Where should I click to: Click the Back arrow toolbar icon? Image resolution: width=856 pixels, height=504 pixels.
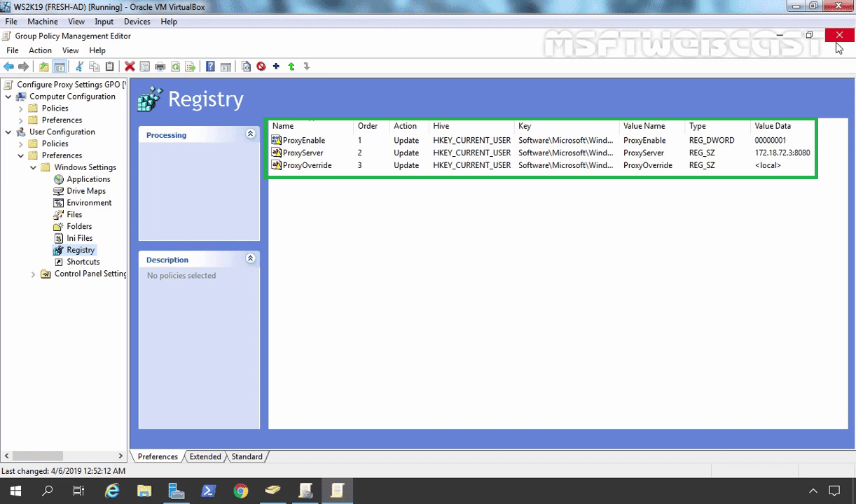coord(8,66)
